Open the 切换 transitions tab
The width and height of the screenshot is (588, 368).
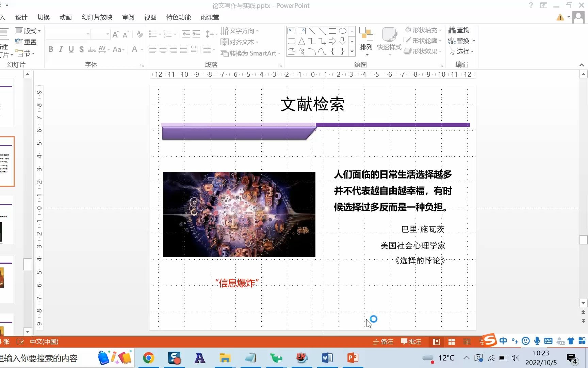click(x=44, y=17)
